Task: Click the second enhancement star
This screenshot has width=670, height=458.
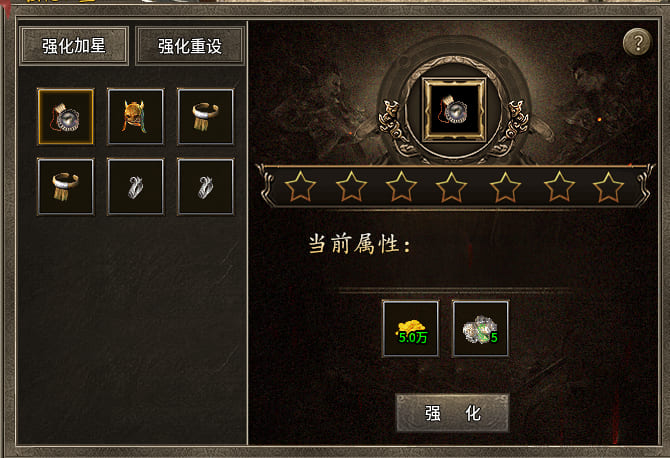Action: click(351, 187)
